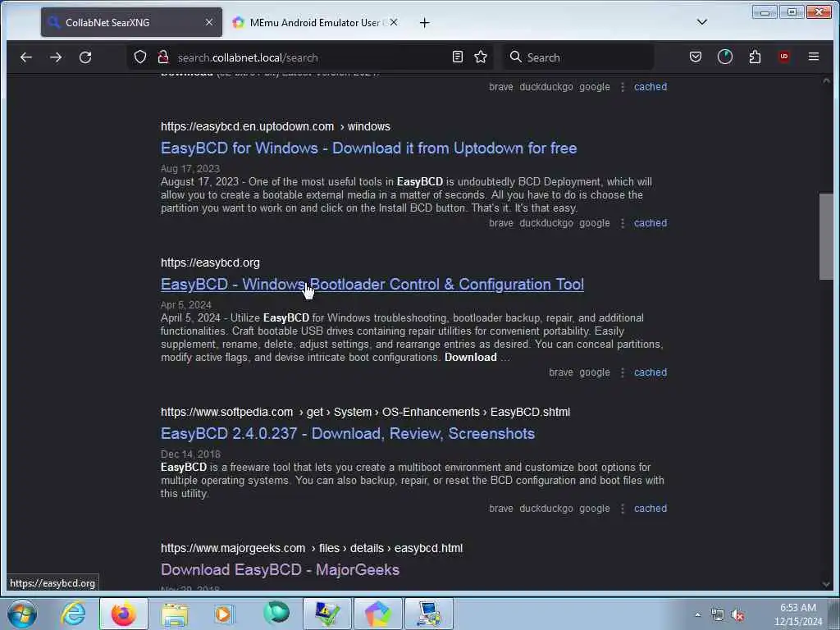Go forward to the next page
This screenshot has width=840, height=630.
pyautogui.click(x=56, y=57)
